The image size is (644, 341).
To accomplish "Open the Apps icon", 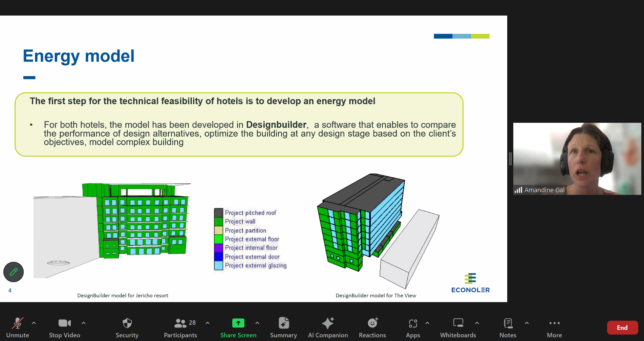I will point(413,323).
